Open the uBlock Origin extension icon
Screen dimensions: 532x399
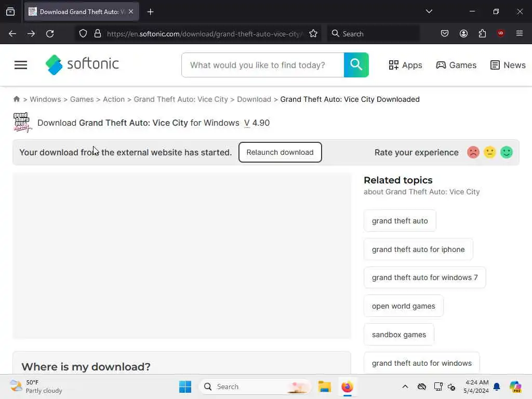pyautogui.click(x=501, y=33)
